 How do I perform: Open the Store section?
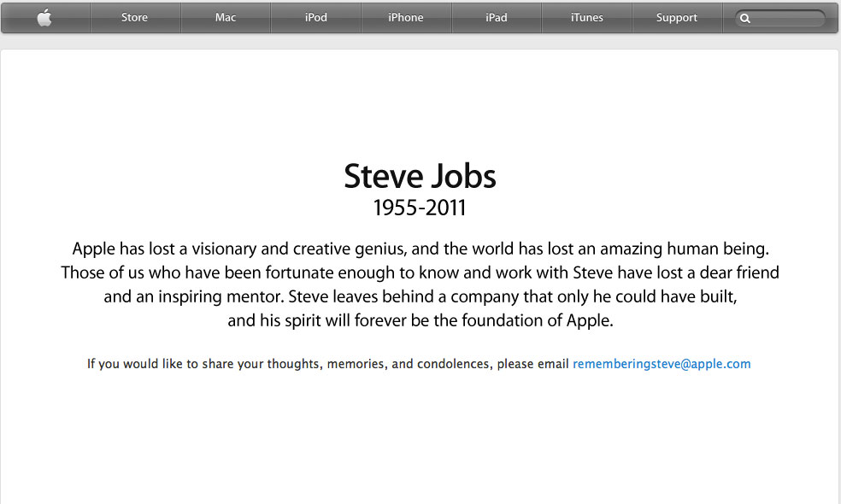[134, 18]
